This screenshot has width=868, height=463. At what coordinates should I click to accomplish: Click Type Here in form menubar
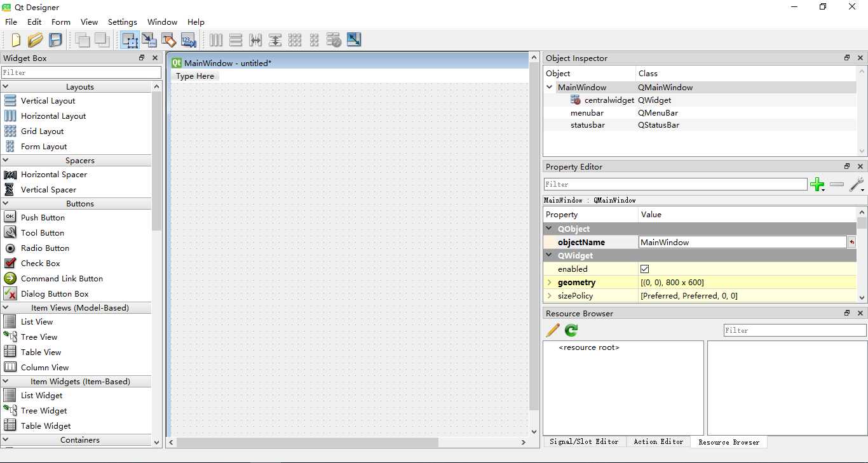(195, 76)
